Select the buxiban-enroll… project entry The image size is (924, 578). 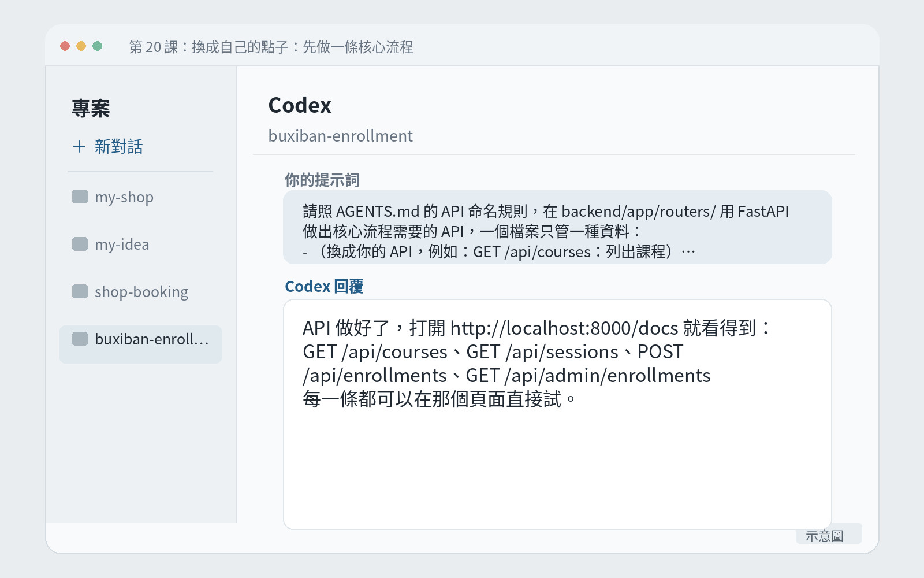[140, 344]
